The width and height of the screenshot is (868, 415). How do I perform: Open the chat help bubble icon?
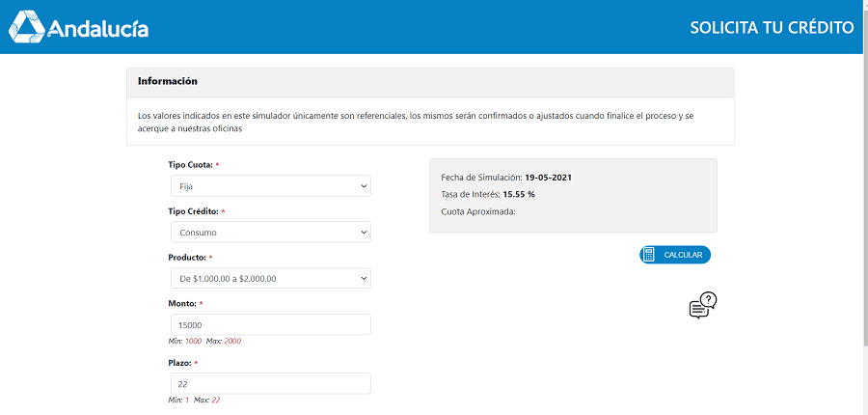pyautogui.click(x=703, y=306)
